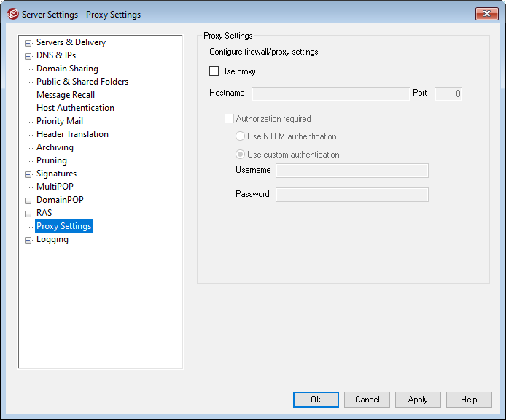Go to Host Authentication in the tree
Image resolution: width=506 pixels, height=420 pixels.
click(75, 108)
